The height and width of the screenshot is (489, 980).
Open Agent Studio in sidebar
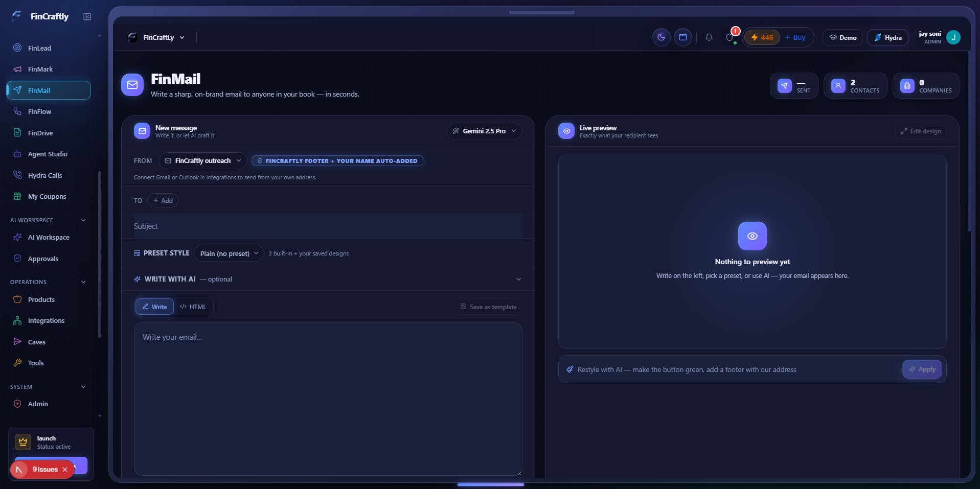[49, 154]
